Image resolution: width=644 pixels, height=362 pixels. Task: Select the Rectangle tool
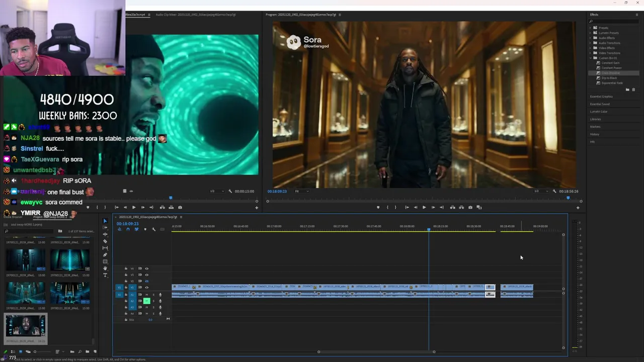(x=105, y=261)
